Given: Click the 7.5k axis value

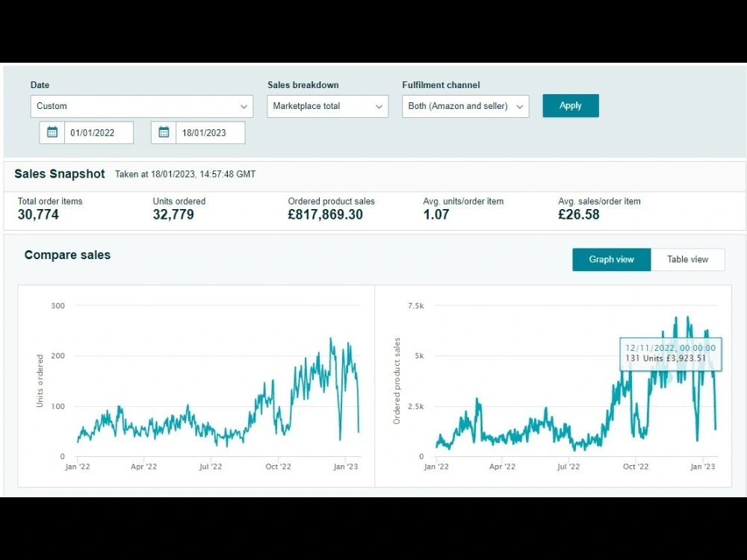Looking at the screenshot, I should point(415,305).
